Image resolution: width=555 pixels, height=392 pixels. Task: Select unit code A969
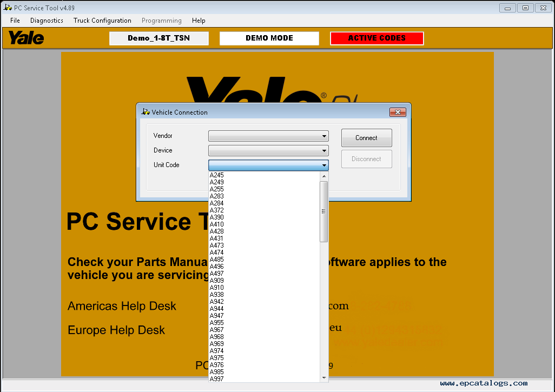(x=264, y=344)
